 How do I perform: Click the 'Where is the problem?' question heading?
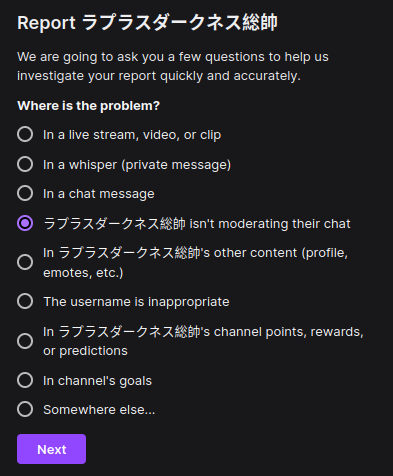pyautogui.click(x=89, y=106)
